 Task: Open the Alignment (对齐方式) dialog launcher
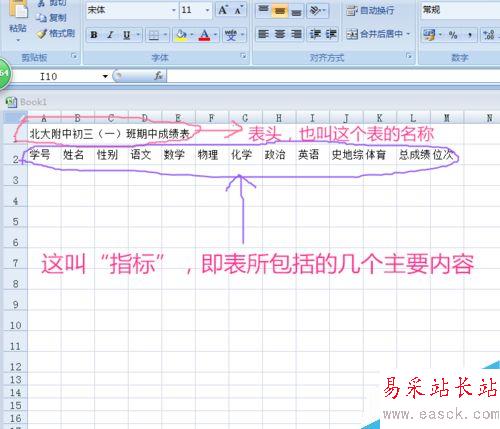pos(409,56)
